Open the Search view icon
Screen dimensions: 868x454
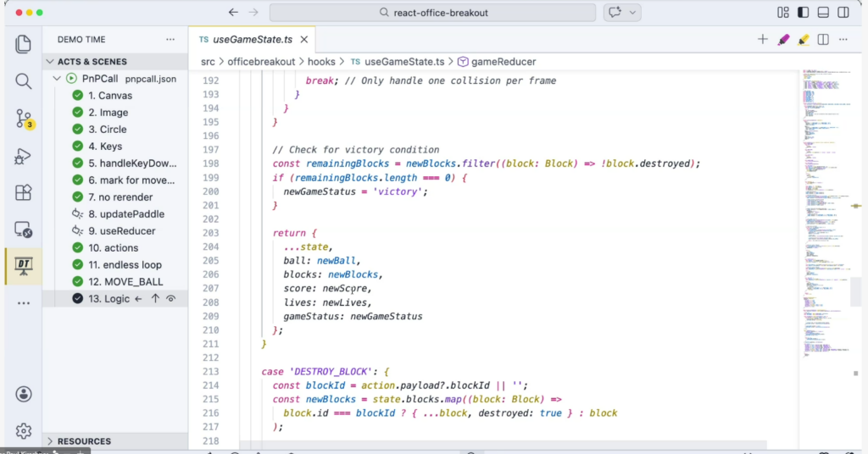23,81
